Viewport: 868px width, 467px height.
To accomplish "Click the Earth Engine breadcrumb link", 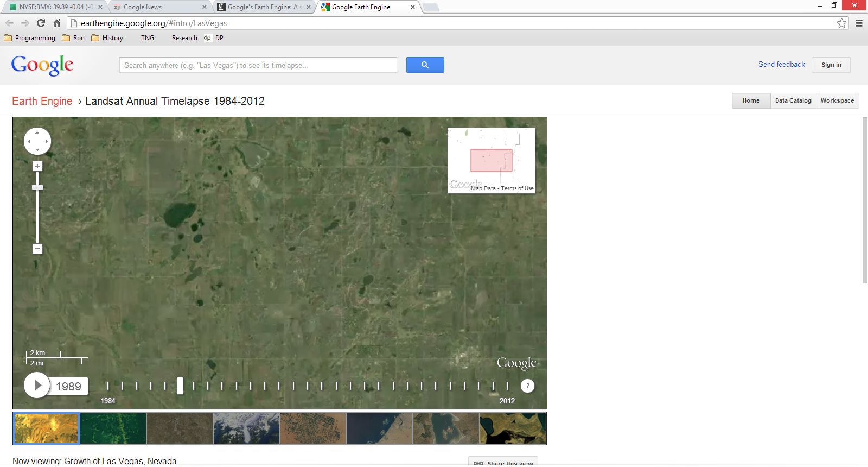I will coord(42,101).
